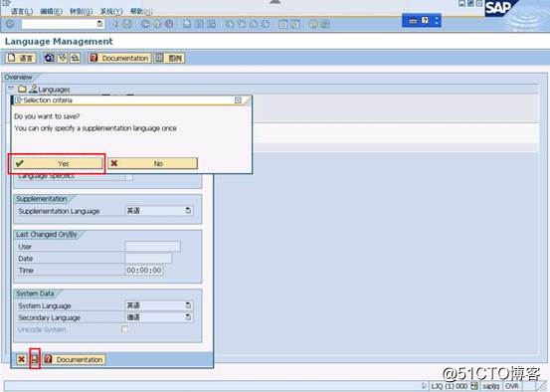This screenshot has height=392, width=550.
Task: Click the red Cancel icon in the standard toolbar
Action: pos(169,24)
